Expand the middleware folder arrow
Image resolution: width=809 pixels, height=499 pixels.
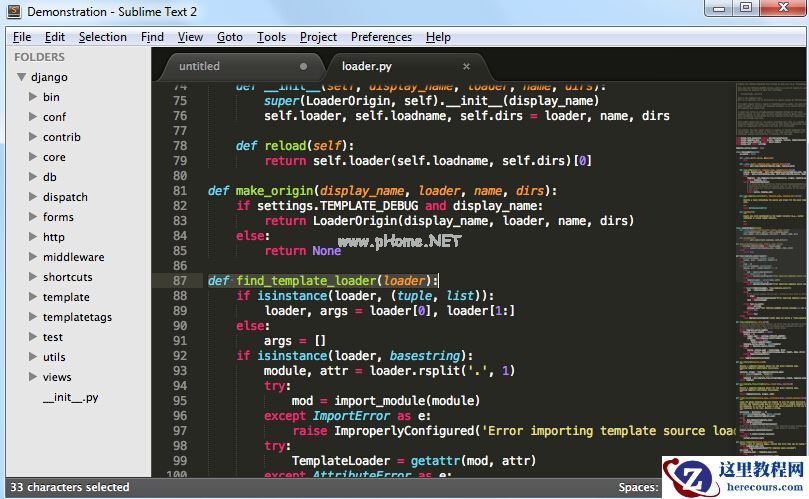click(x=33, y=257)
